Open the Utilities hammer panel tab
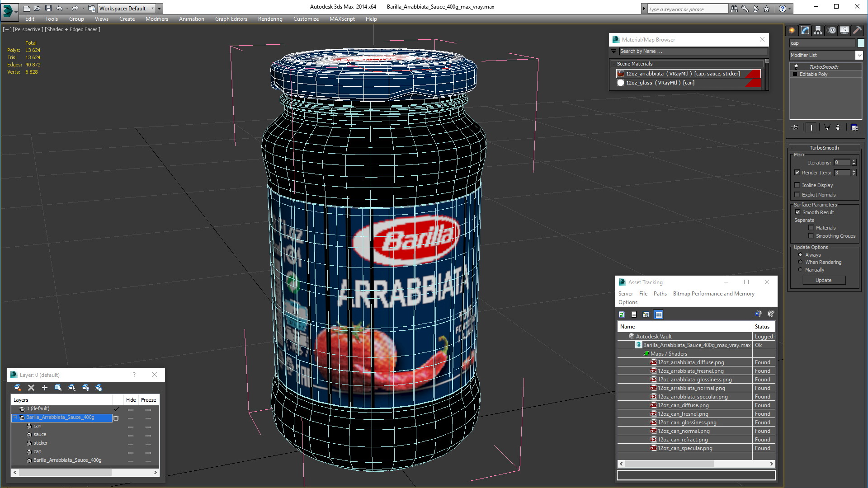 click(x=857, y=30)
